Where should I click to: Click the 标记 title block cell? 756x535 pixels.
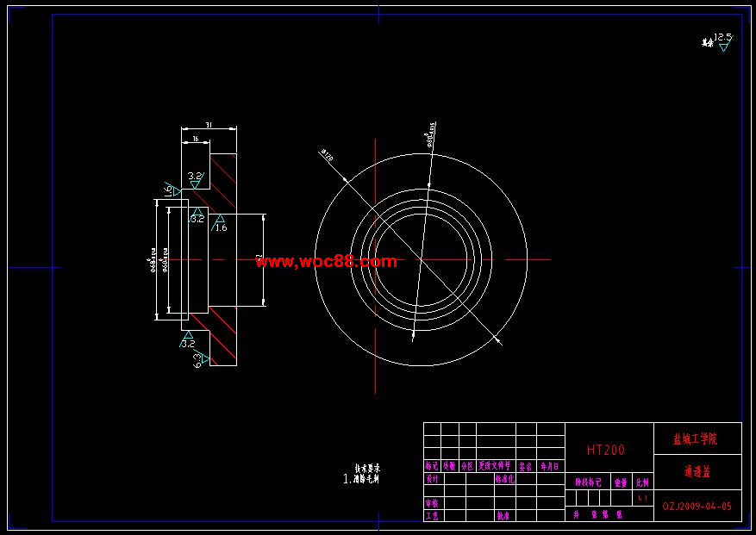(x=432, y=466)
